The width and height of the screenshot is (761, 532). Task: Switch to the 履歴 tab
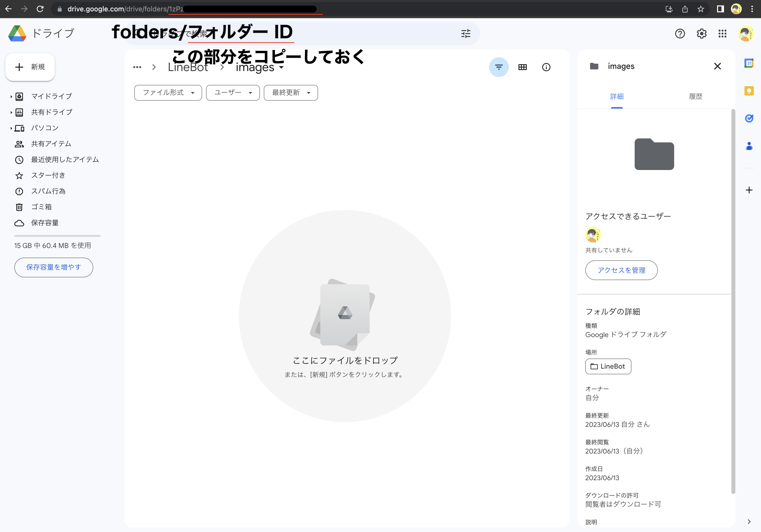click(695, 96)
